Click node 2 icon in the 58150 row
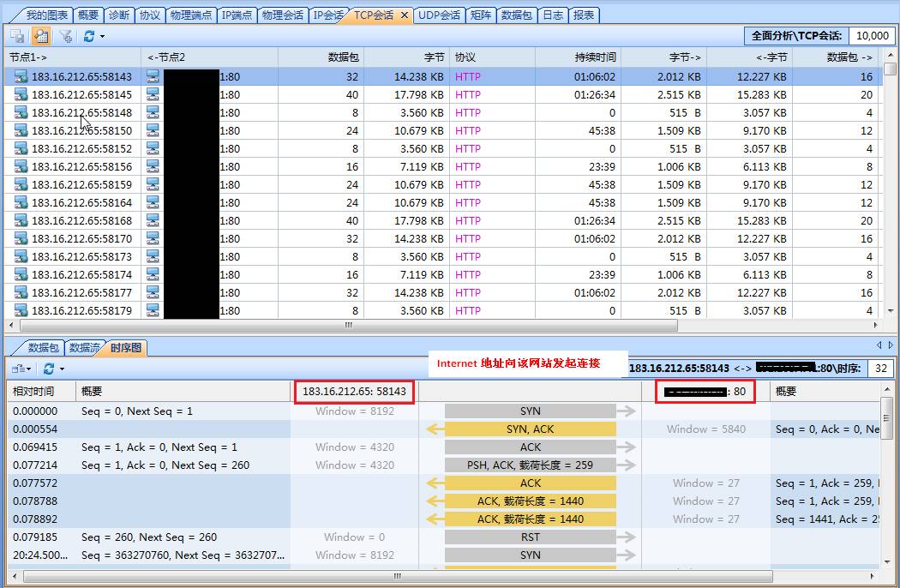This screenshot has width=900, height=588. (x=153, y=130)
